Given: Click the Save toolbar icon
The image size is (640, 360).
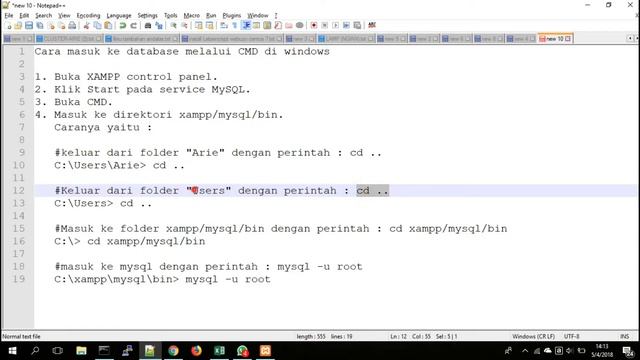Looking at the screenshot, I should tap(29, 26).
